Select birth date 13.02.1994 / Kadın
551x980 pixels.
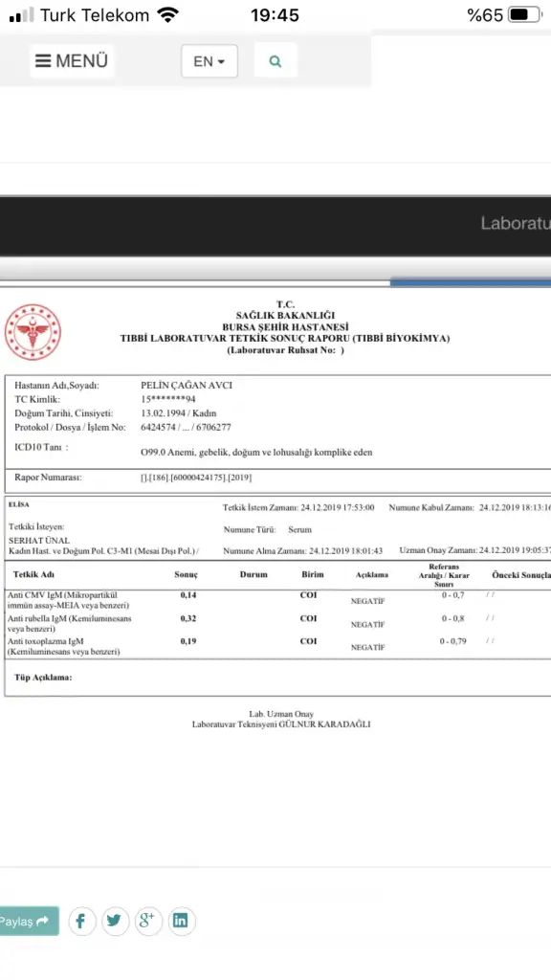[179, 413]
